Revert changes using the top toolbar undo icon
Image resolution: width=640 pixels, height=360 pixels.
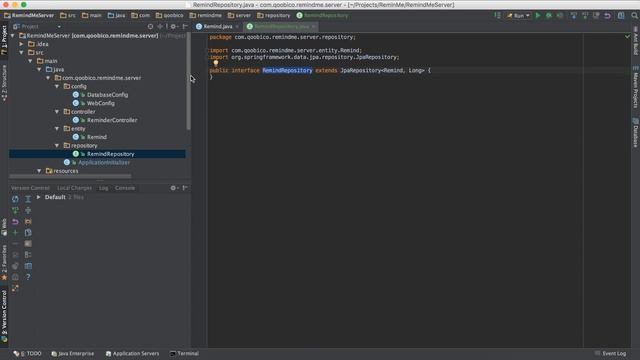[x=607, y=16]
